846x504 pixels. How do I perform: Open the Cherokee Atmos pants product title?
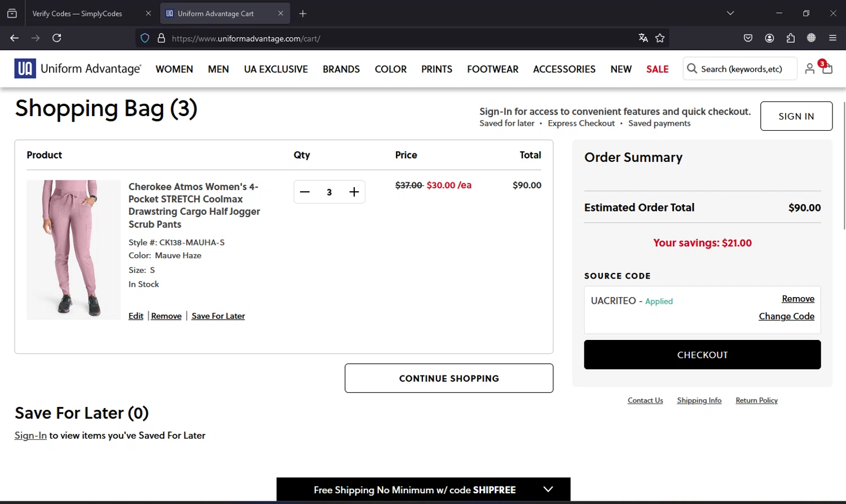pos(194,205)
